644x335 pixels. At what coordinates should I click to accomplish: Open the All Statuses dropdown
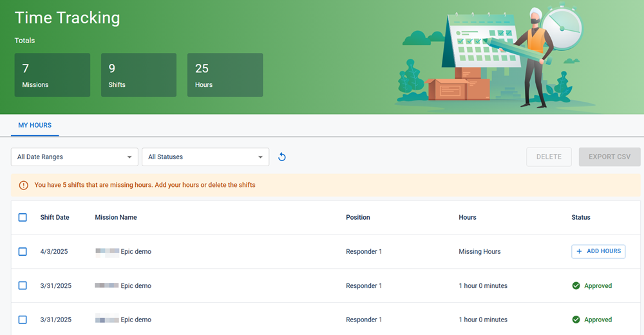pyautogui.click(x=205, y=157)
